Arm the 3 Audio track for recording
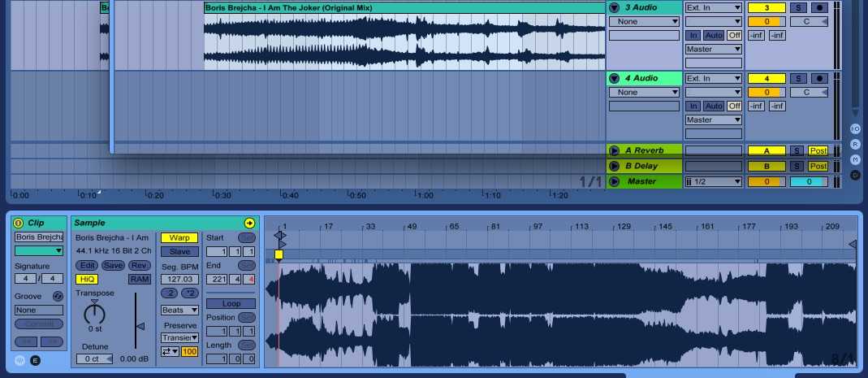This screenshot has height=378, width=868. tap(819, 8)
